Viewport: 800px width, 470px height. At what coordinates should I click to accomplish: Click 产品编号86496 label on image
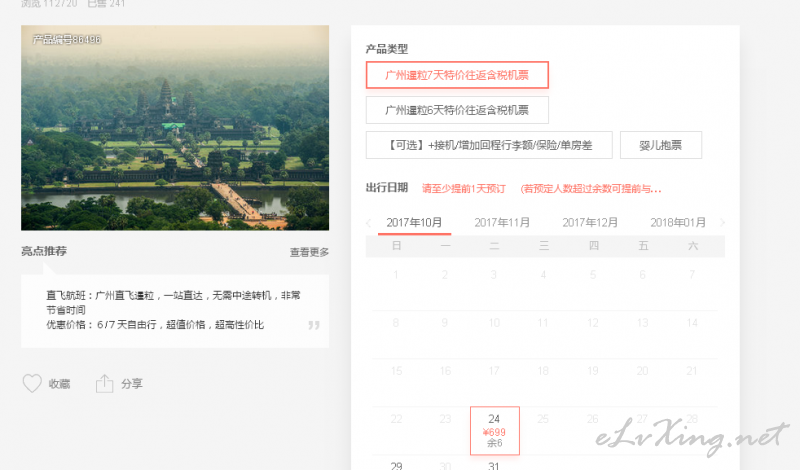point(67,39)
